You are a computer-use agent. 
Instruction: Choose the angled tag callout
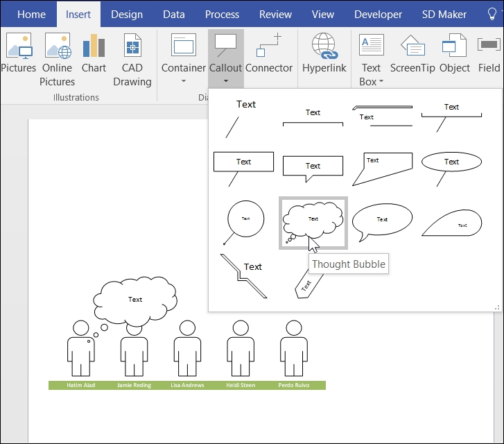tap(307, 284)
